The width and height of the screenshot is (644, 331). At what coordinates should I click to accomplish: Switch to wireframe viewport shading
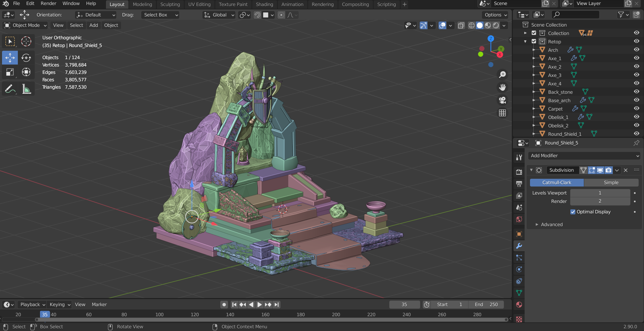(471, 26)
